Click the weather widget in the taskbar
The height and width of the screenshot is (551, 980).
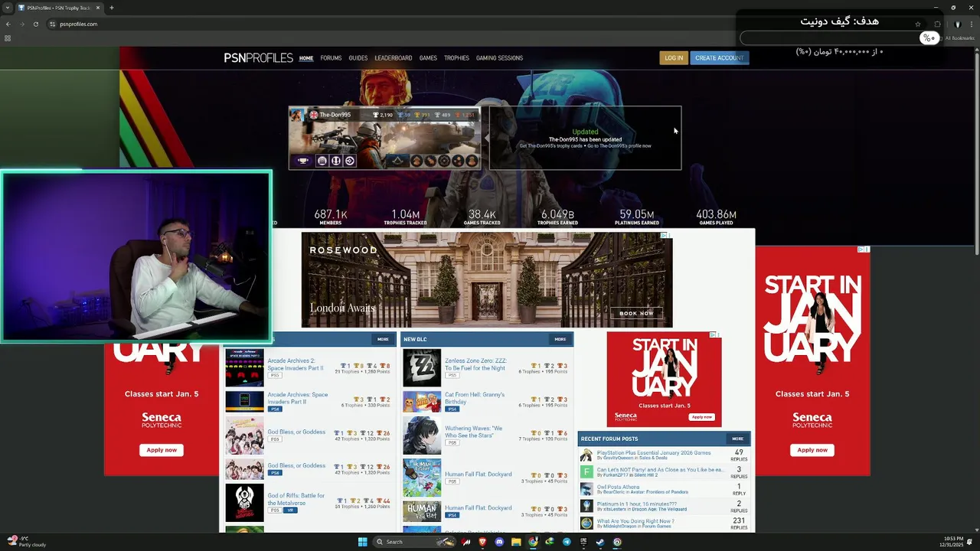pos(27,542)
